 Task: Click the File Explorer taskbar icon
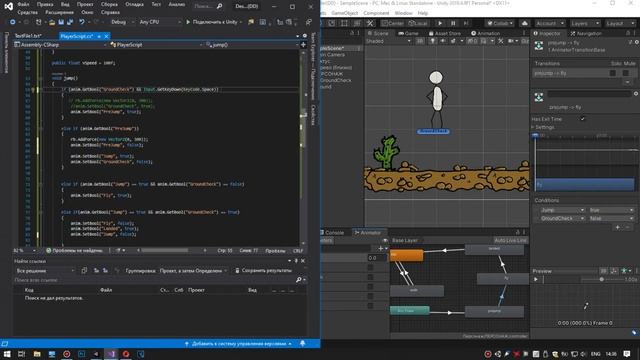tap(37, 353)
